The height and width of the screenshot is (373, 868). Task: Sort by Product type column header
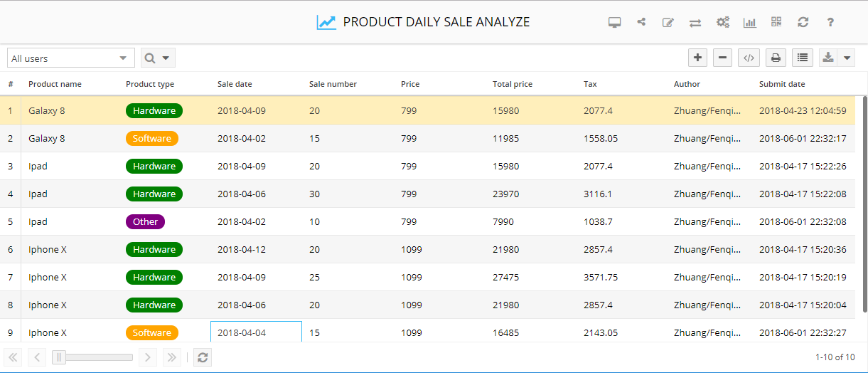click(150, 84)
